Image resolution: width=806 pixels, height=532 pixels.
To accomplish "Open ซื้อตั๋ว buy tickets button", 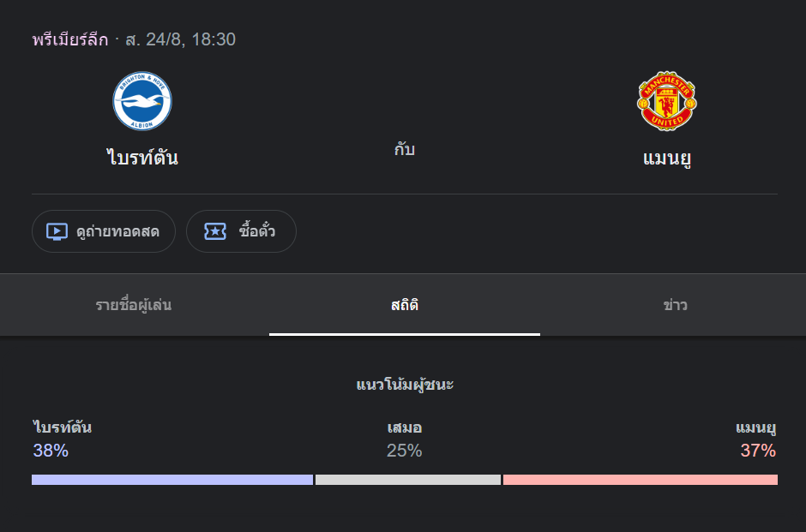I will 241,231.
